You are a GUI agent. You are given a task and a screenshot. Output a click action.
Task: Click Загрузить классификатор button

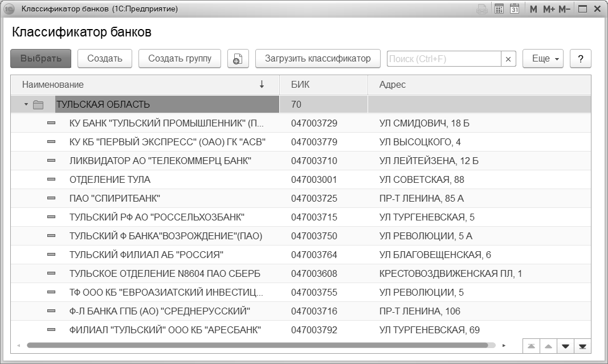tap(317, 59)
